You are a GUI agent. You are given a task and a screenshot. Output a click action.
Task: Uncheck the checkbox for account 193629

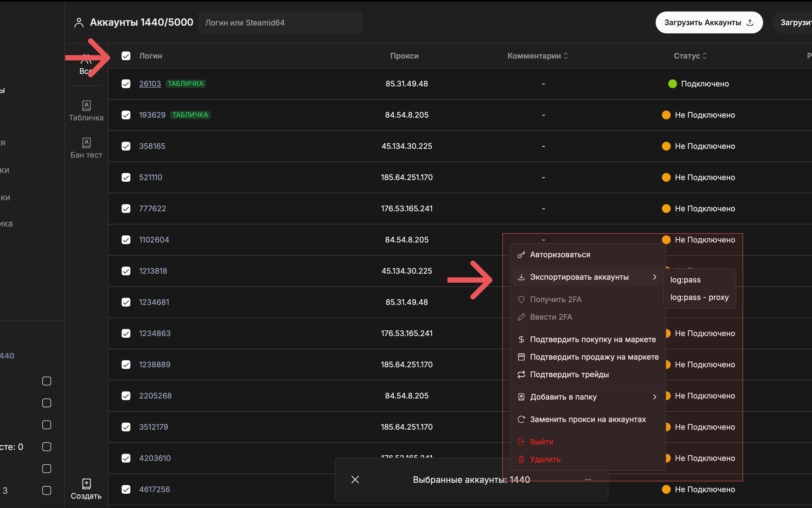pyautogui.click(x=126, y=115)
